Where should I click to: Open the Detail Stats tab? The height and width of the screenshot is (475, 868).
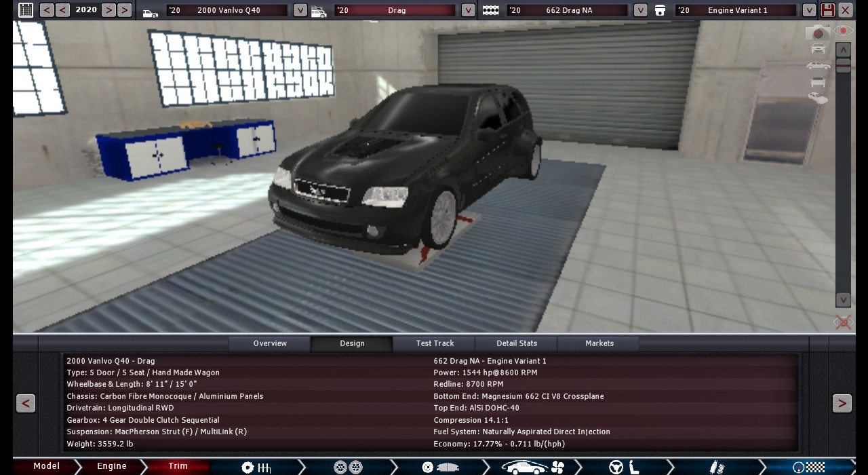click(x=517, y=343)
